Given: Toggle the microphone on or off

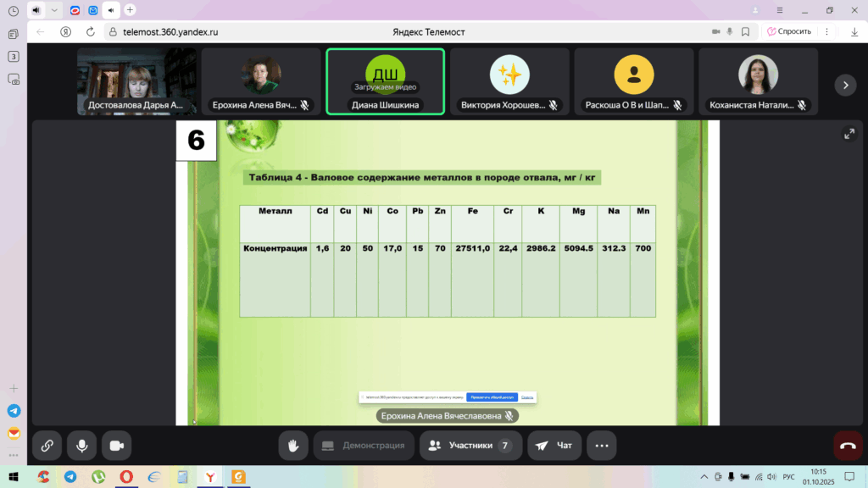Looking at the screenshot, I should (x=81, y=445).
